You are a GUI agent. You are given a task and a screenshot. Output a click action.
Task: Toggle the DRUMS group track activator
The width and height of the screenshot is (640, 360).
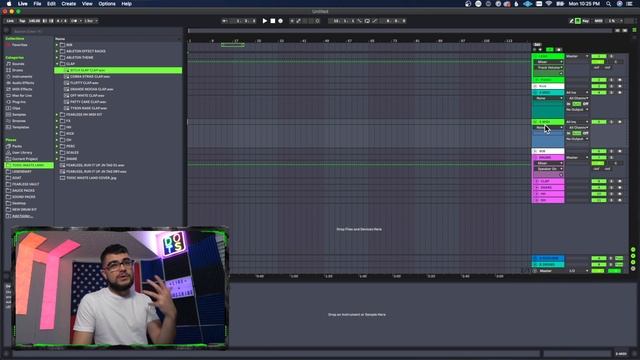pyautogui.click(x=599, y=158)
